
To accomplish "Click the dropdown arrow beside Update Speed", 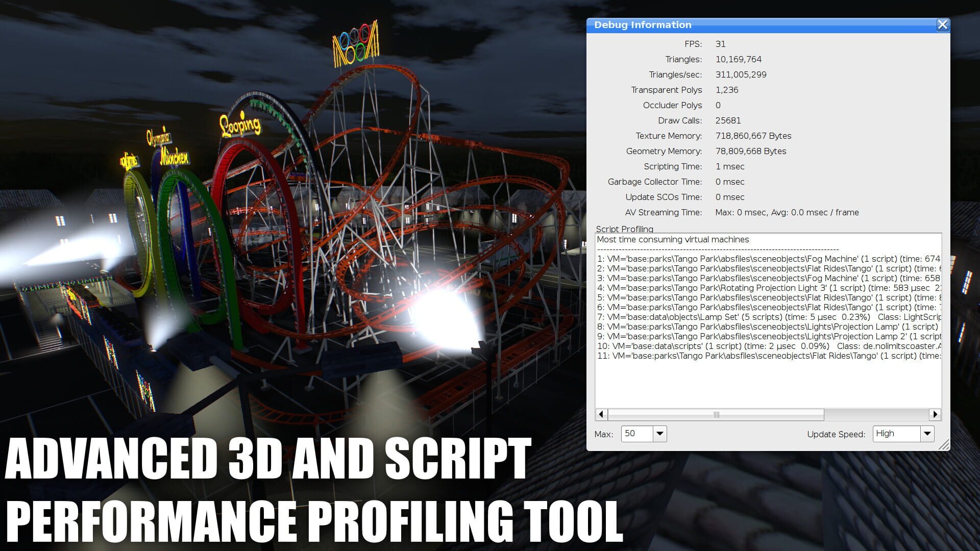I will (927, 434).
